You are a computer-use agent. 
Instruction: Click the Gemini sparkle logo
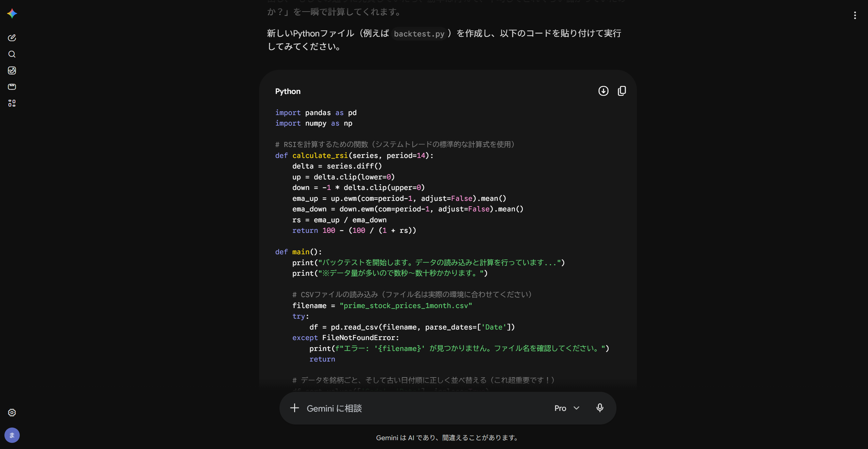12,14
